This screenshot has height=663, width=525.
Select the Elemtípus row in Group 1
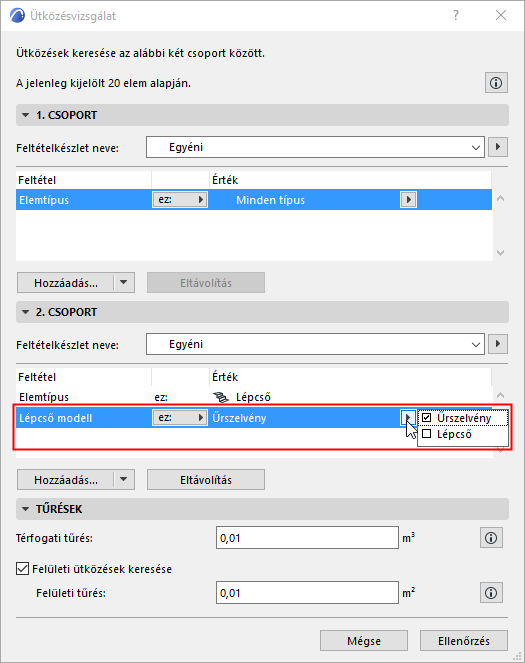tap(254, 200)
